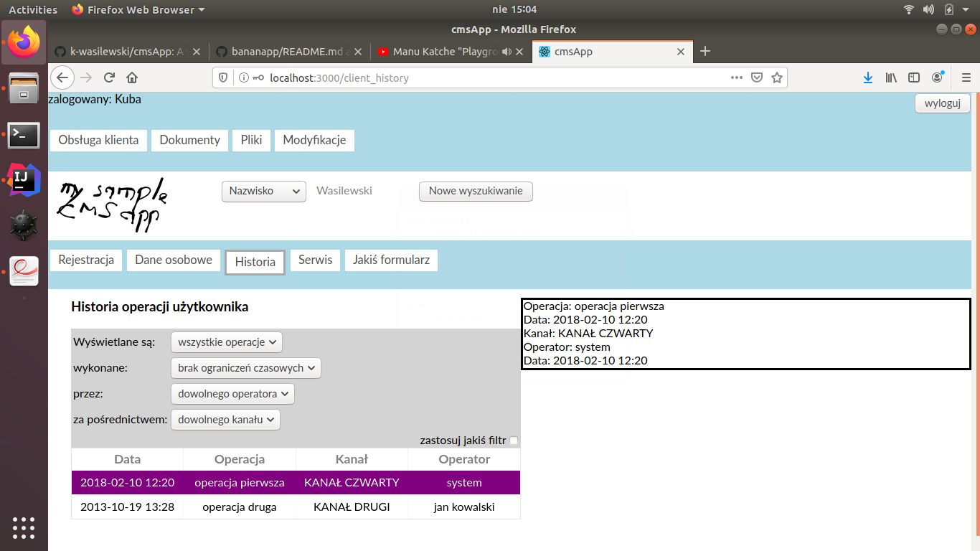
Task: Open Files manager from the dock
Action: coord(24,88)
